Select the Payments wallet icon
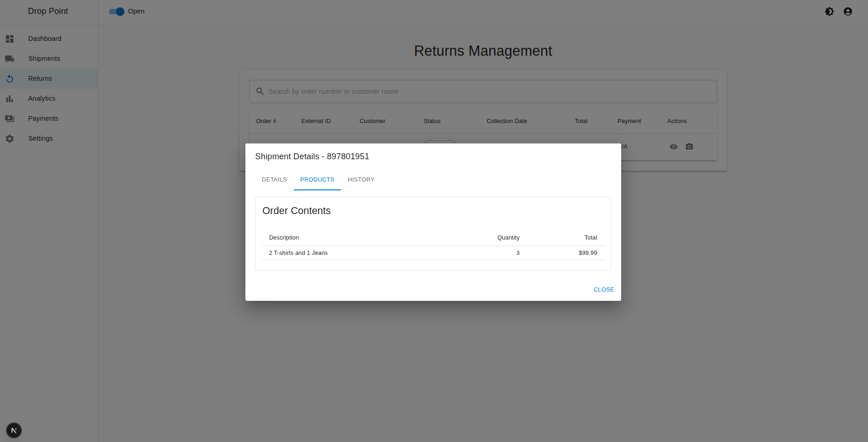 pos(10,118)
